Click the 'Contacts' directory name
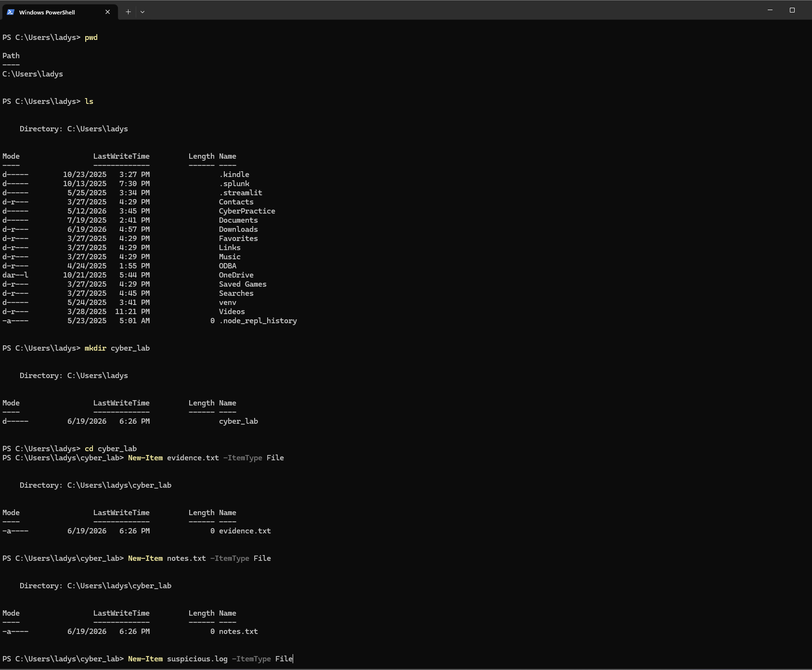 pos(236,202)
